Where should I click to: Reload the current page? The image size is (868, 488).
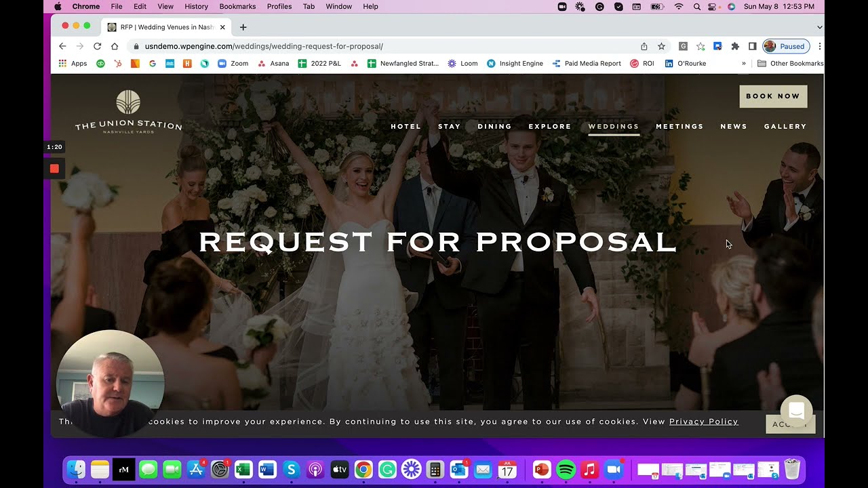97,46
